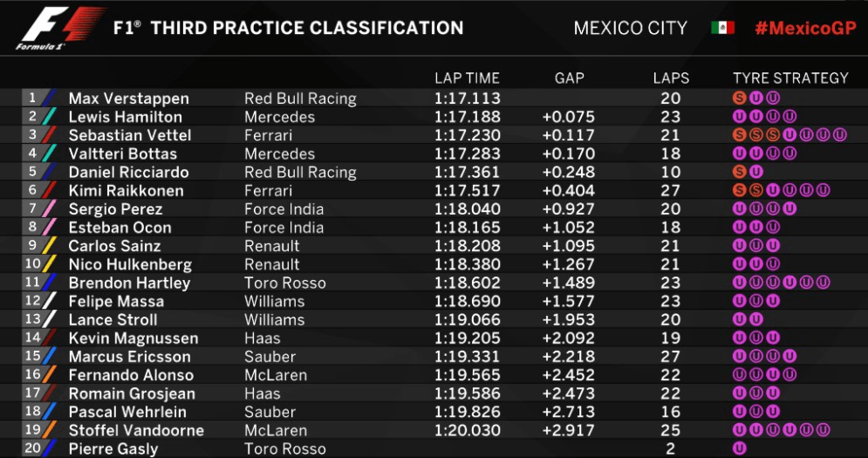Select driver name Fernando Alonso
868x458 pixels.
pos(131,375)
